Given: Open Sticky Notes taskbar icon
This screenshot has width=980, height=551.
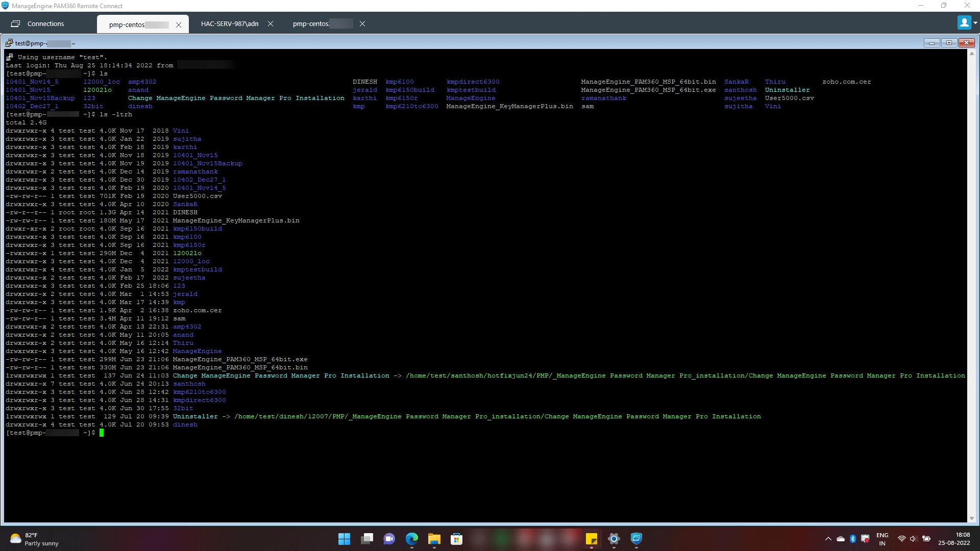Looking at the screenshot, I should tap(591, 539).
